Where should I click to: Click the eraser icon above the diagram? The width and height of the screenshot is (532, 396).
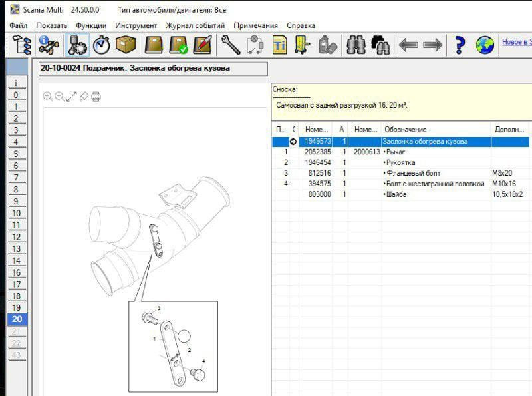(x=84, y=97)
